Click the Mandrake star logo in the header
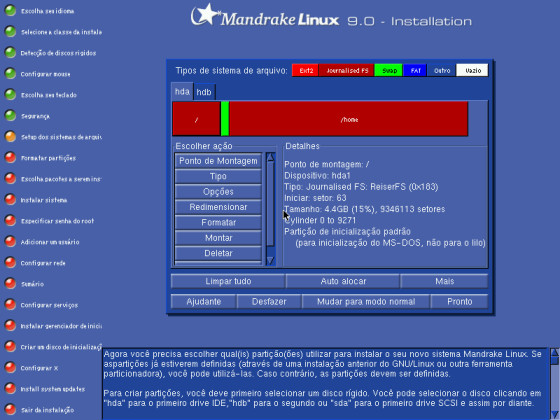This screenshot has width=560, height=420. pyautogui.click(x=206, y=15)
